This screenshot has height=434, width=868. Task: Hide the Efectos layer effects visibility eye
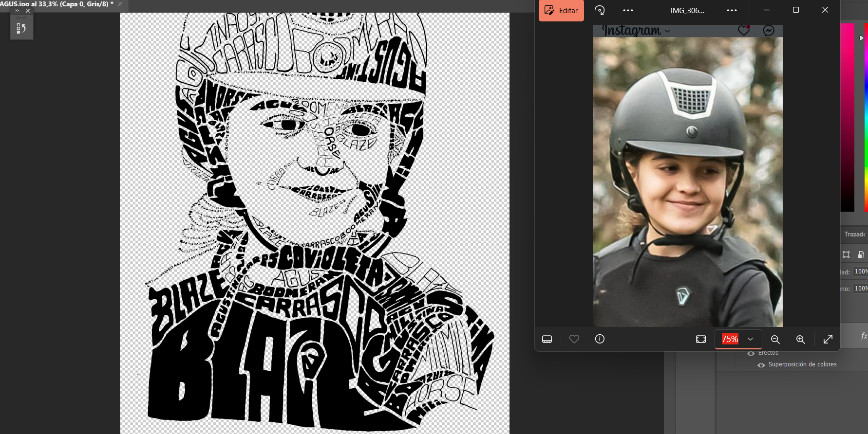coord(751,353)
